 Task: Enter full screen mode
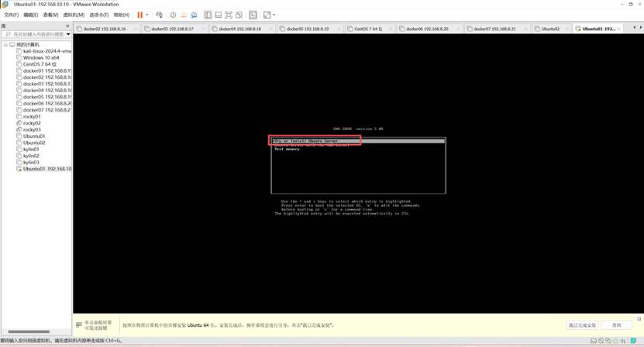point(229,15)
